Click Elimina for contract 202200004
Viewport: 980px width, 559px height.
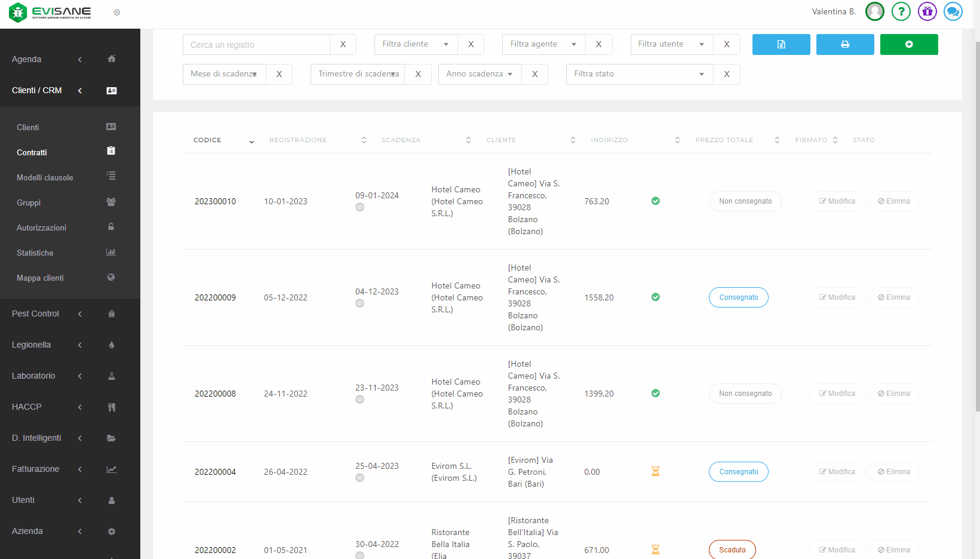coord(893,472)
